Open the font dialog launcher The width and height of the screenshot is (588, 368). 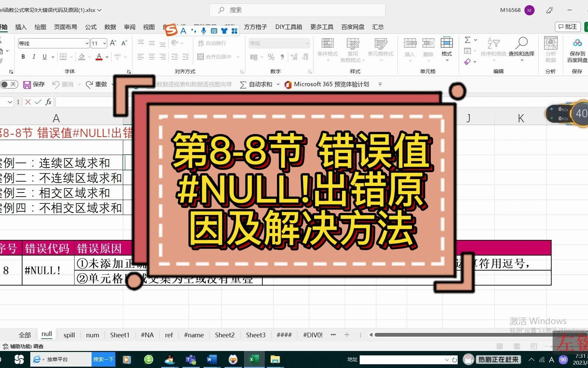[x=129, y=72]
